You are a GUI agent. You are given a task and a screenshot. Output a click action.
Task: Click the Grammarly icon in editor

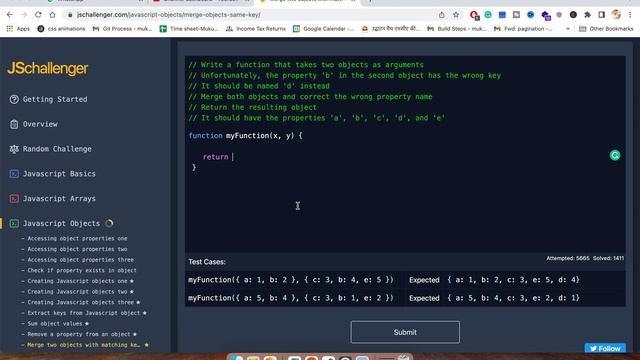tap(615, 155)
